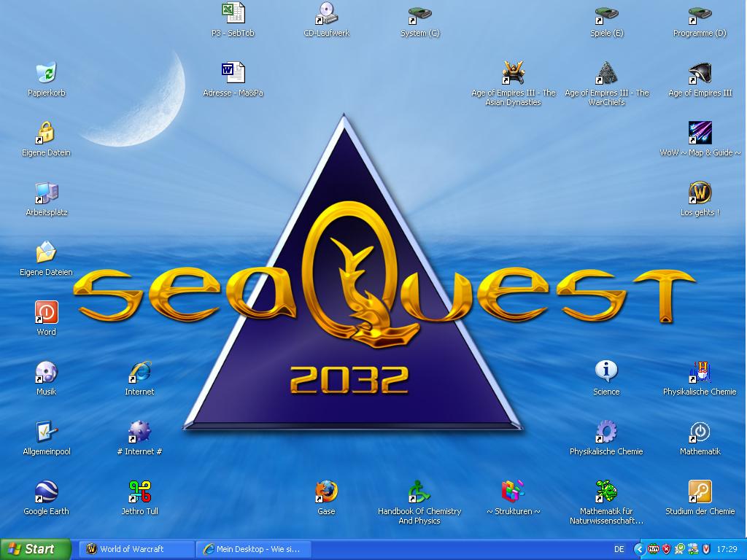Click the red shield security alert tray icon

point(666,549)
